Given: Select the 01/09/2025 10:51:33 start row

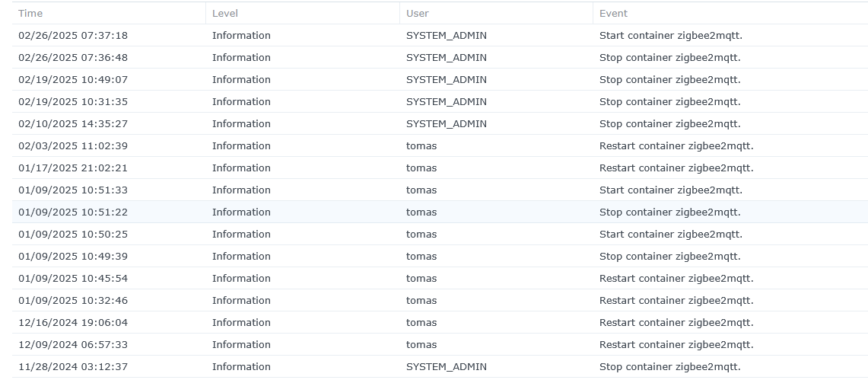Looking at the screenshot, I should pos(73,190).
